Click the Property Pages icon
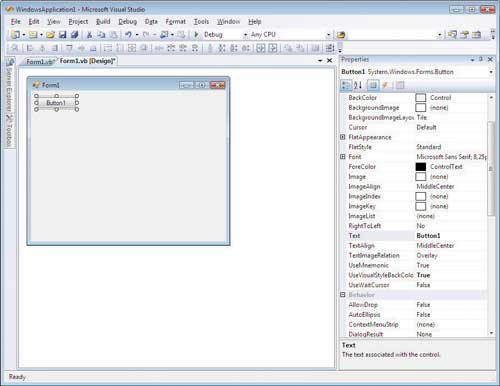500x386 pixels. (400, 86)
